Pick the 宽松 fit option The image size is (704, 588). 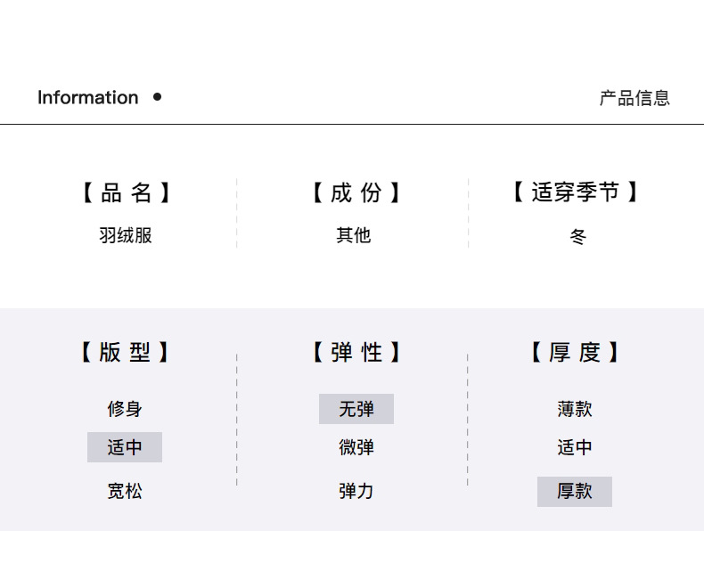[125, 491]
